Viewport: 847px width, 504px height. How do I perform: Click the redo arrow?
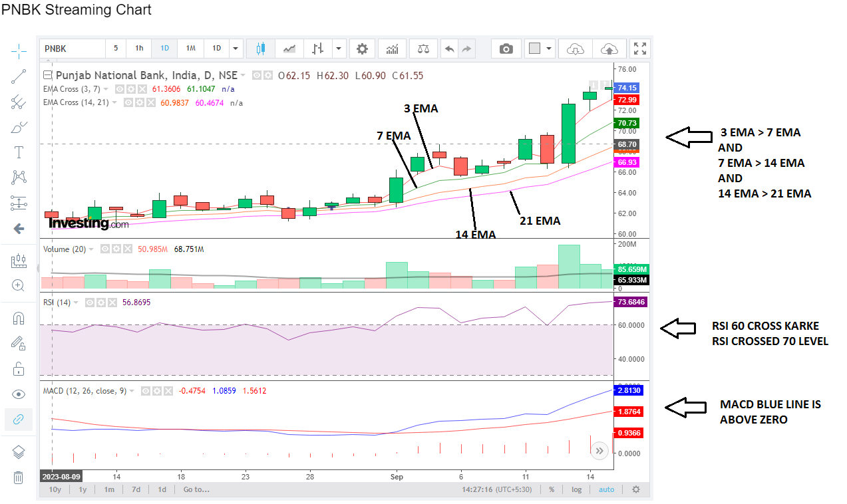point(466,49)
